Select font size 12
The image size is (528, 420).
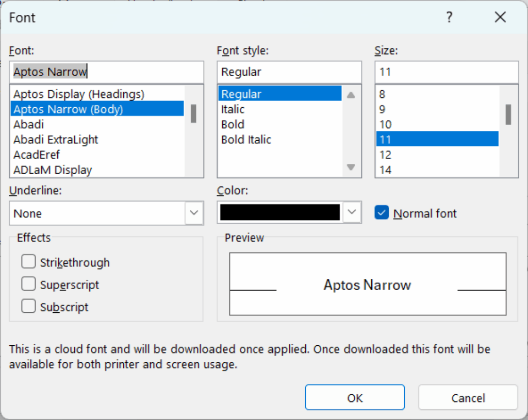[384, 154]
